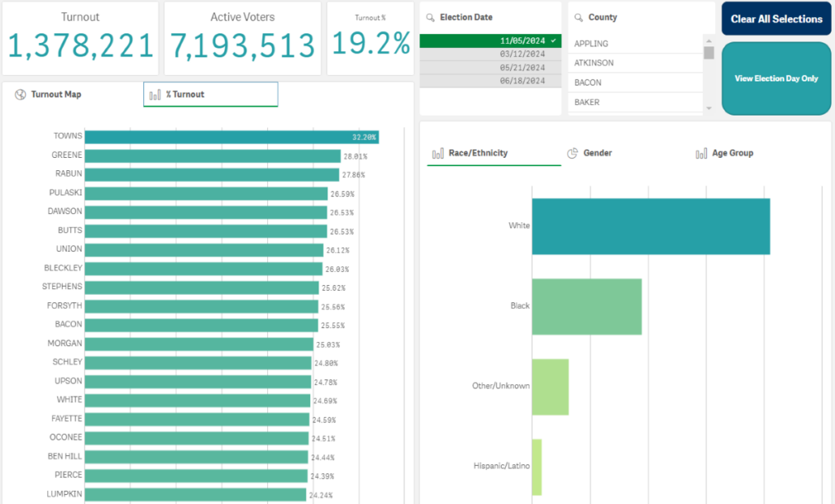Click the Election Date search magnifier icon
The width and height of the screenshot is (835, 504).
click(x=430, y=17)
